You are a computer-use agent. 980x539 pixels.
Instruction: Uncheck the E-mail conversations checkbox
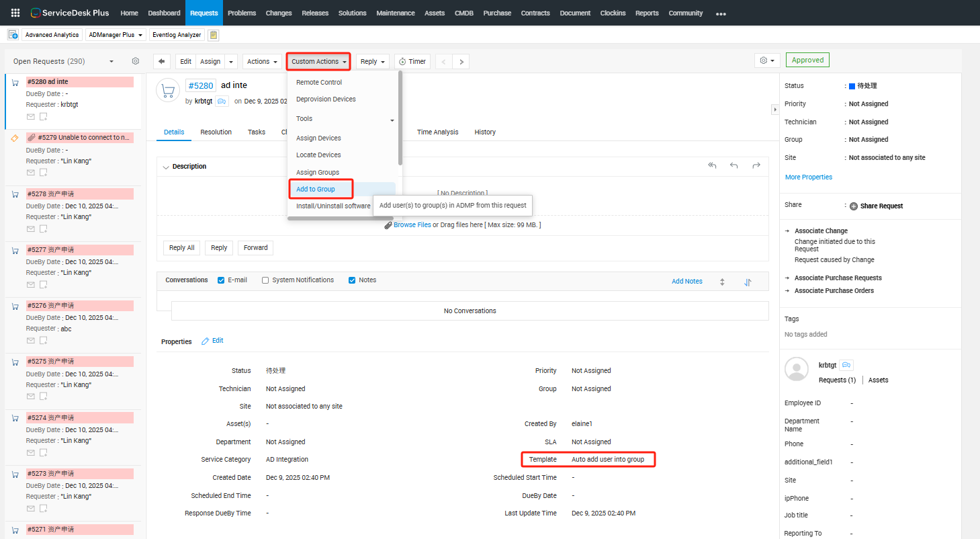click(221, 280)
